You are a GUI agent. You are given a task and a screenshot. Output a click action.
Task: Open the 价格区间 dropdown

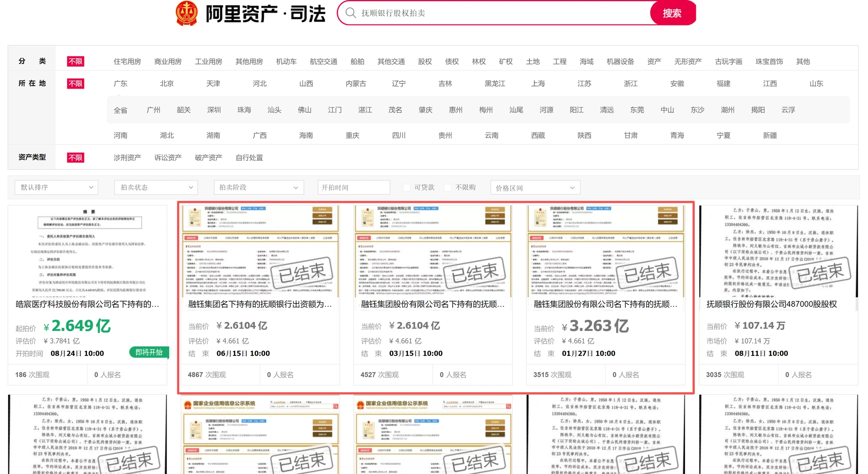pos(535,187)
